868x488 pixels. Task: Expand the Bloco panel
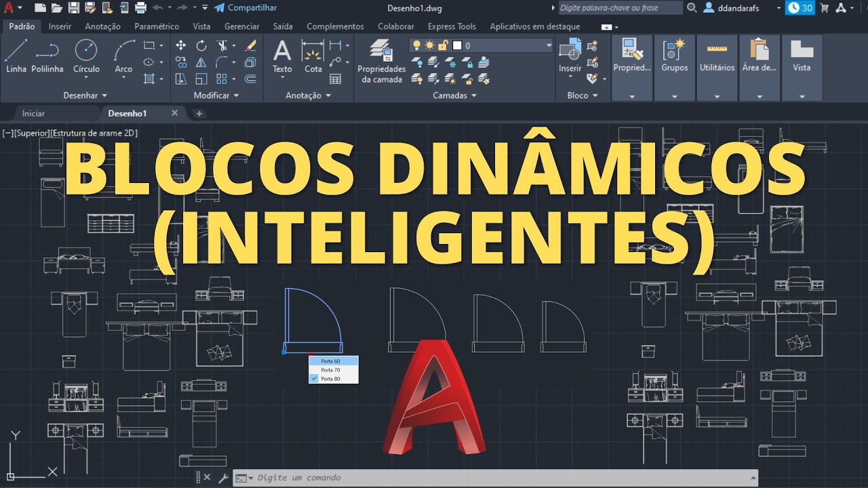(x=583, y=96)
